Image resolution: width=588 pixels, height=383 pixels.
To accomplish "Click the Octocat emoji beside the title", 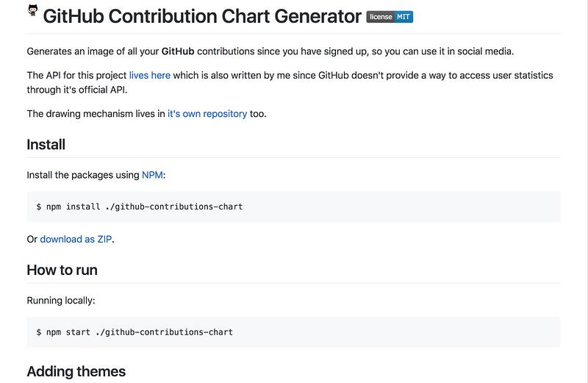I will [33, 10].
